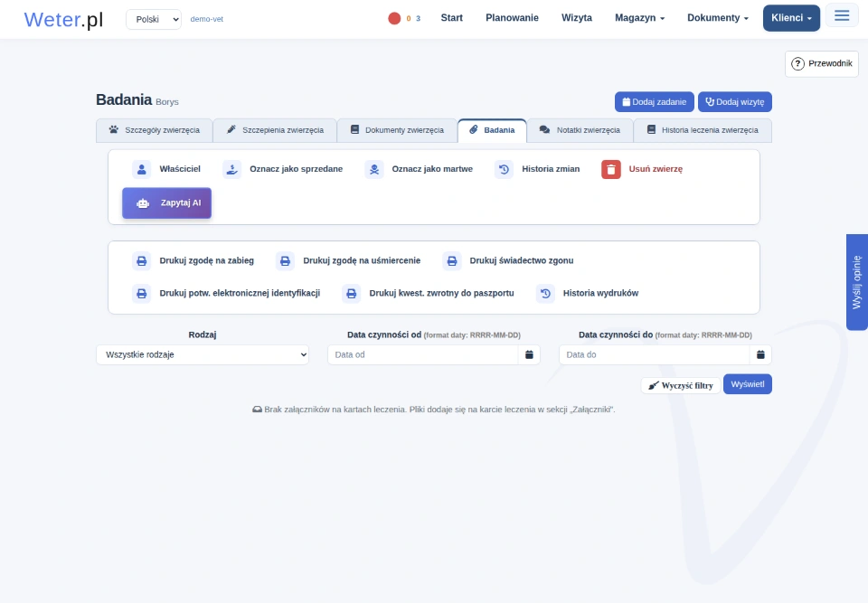Screen dimensions: 868x603
Task: Click the Oznacz jako martwe text
Action: tap(432, 169)
